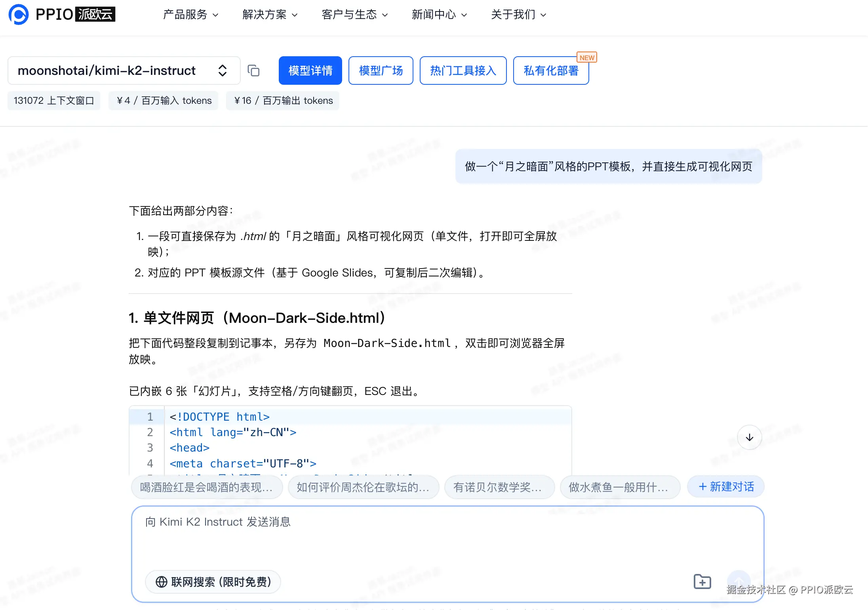Click the upload file folder icon

pyautogui.click(x=702, y=581)
